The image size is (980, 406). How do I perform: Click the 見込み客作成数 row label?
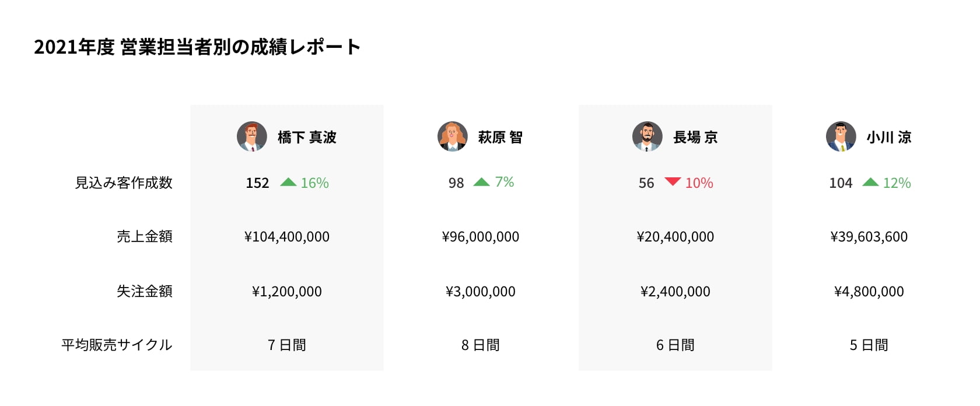(124, 183)
